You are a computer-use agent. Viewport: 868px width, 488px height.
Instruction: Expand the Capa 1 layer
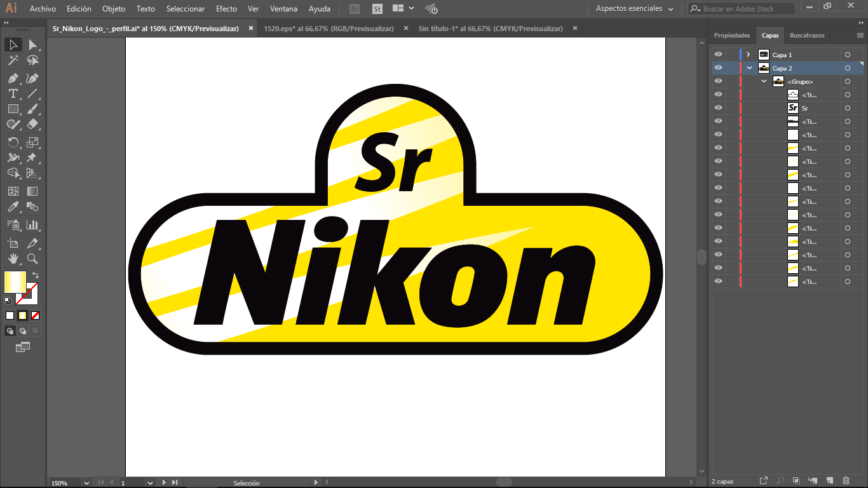(749, 55)
